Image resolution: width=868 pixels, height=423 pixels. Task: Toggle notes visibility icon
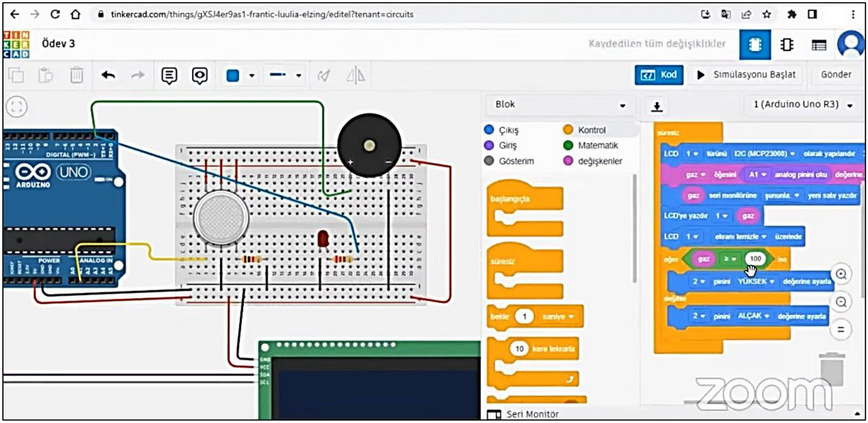[200, 76]
